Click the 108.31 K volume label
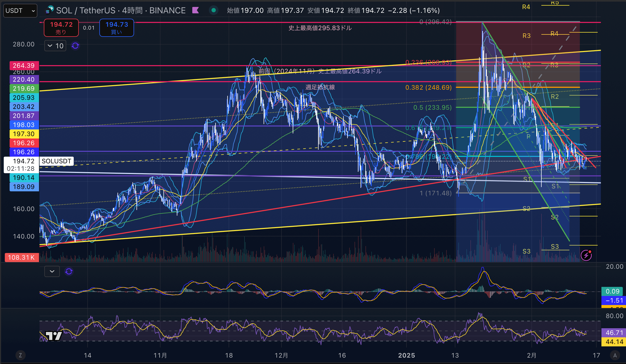This screenshot has width=626, height=364. tap(22, 258)
